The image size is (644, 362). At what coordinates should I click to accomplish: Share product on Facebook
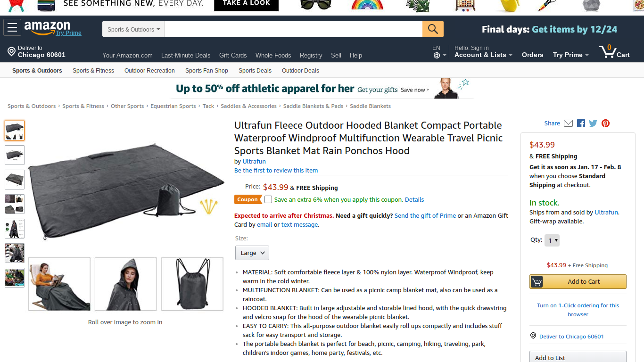tap(581, 123)
